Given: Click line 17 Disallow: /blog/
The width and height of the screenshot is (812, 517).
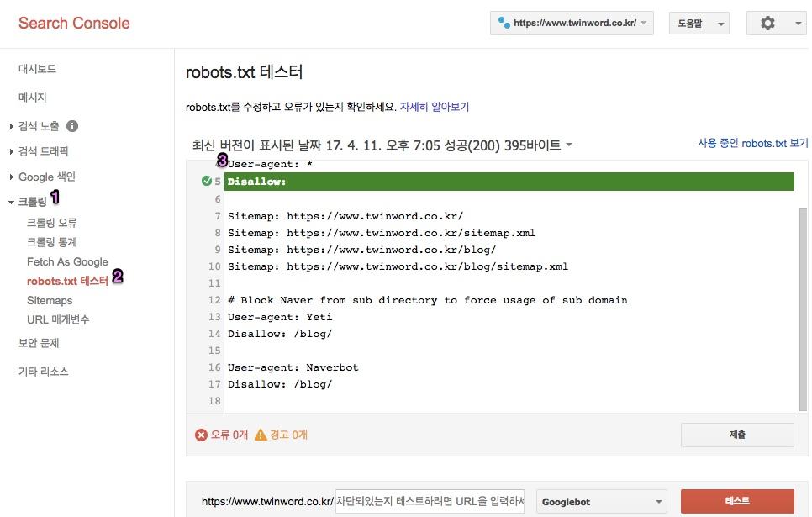Looking at the screenshot, I should click(280, 384).
